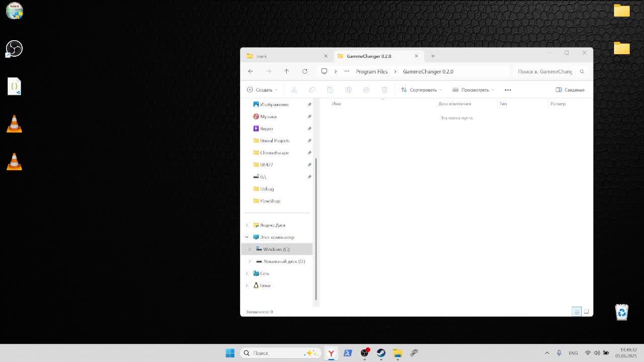Open OBS Studio from taskbar
Image resolution: width=644 pixels, height=362 pixels.
[365, 353]
